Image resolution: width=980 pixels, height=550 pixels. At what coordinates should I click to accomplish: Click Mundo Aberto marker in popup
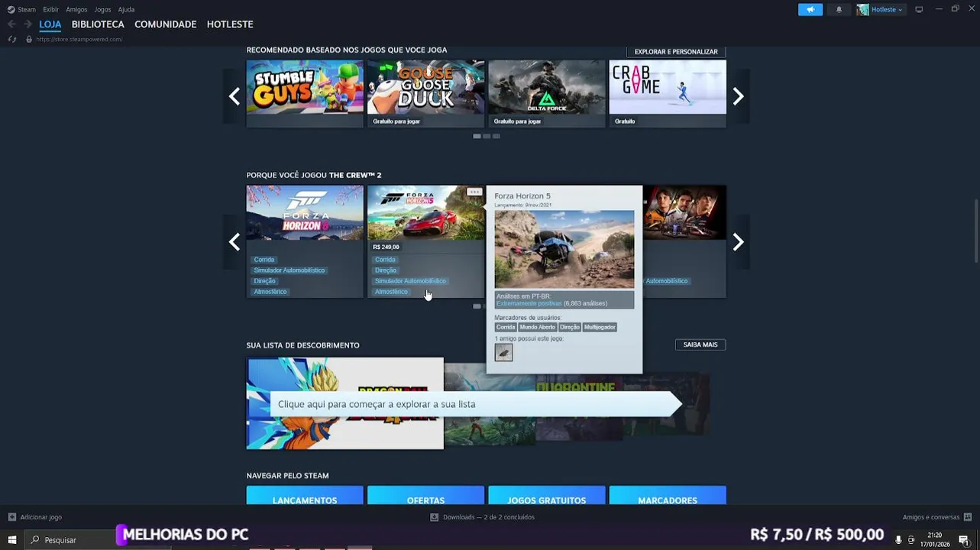[538, 327]
